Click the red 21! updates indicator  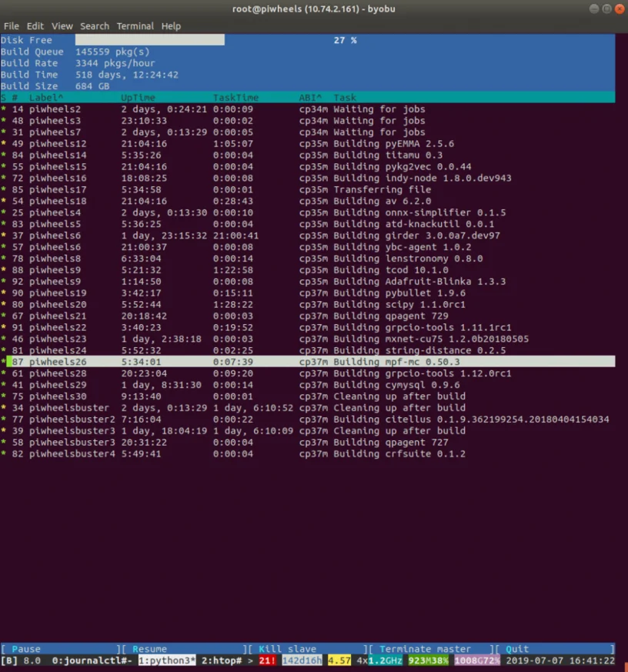pyautogui.click(x=267, y=660)
